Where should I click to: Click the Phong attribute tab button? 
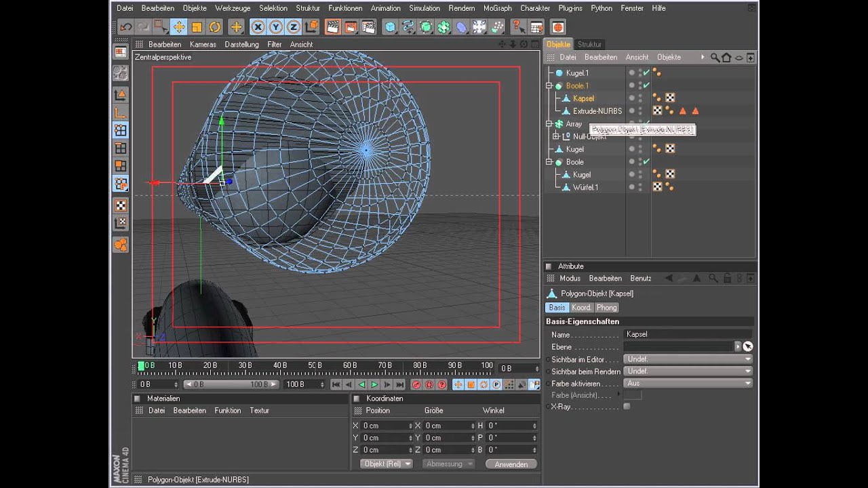[x=606, y=308]
